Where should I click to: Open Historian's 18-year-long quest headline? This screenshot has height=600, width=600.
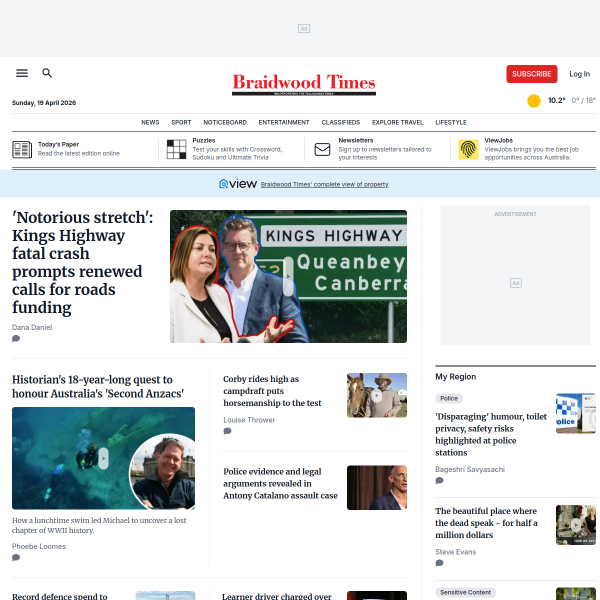point(98,386)
